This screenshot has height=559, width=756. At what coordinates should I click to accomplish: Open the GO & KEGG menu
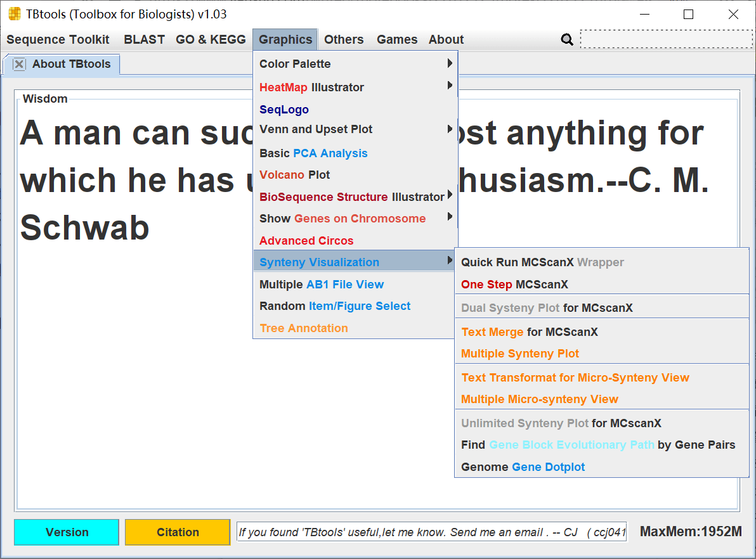click(x=211, y=39)
